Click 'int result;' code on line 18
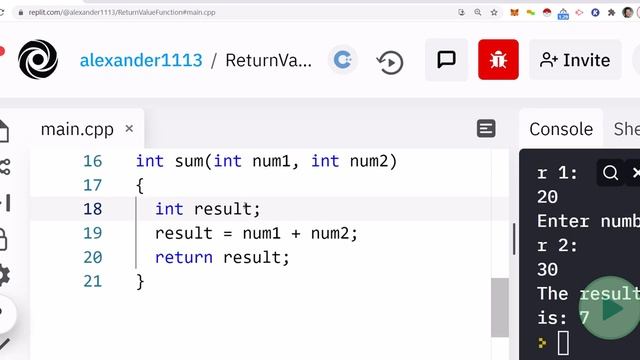Viewport: 640px width, 360px height. pyautogui.click(x=207, y=209)
